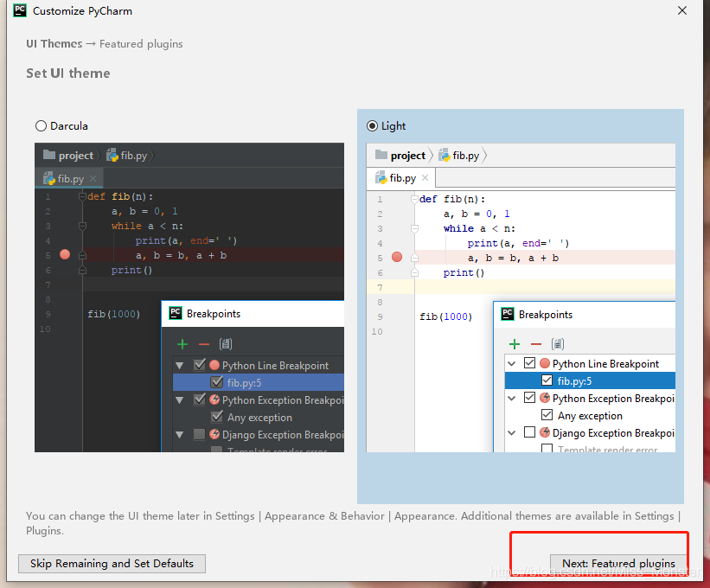Toggle fib.py:5 checkbox in Darcula preview
Viewport: 710px width, 588px height.
217,382
